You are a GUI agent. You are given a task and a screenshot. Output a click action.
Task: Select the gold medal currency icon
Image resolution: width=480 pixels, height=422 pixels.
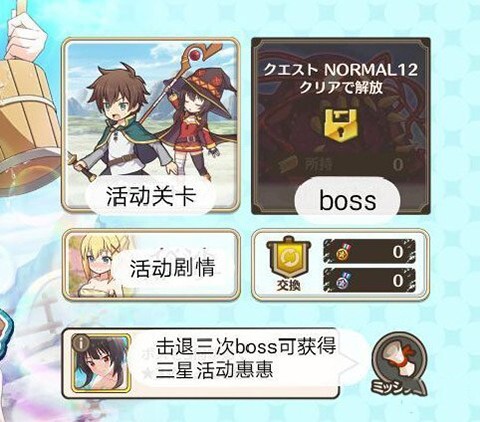[x=344, y=252]
